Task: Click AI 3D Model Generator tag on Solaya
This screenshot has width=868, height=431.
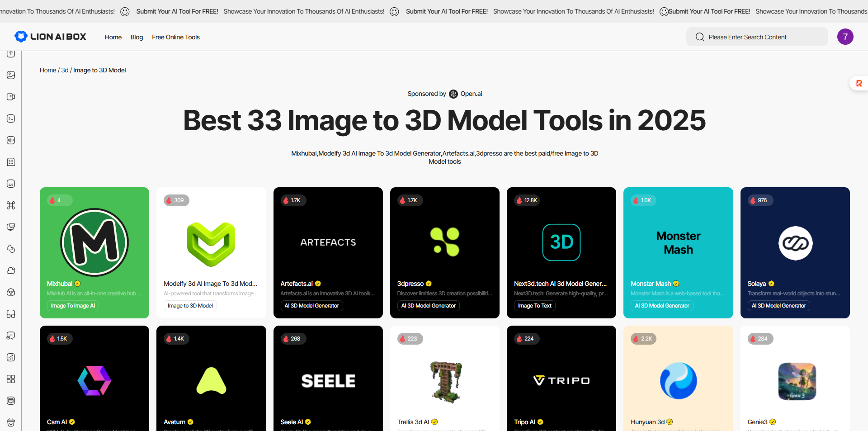Action: (778, 306)
